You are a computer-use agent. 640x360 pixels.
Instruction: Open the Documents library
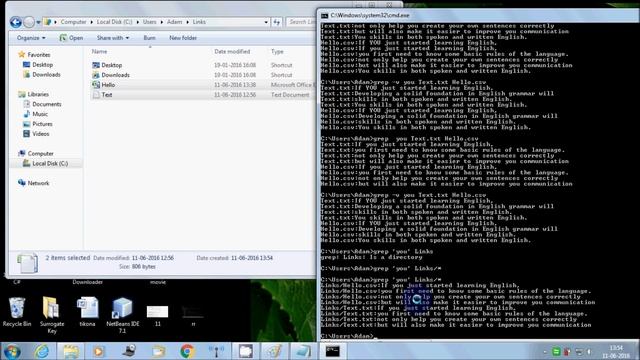tap(47, 104)
